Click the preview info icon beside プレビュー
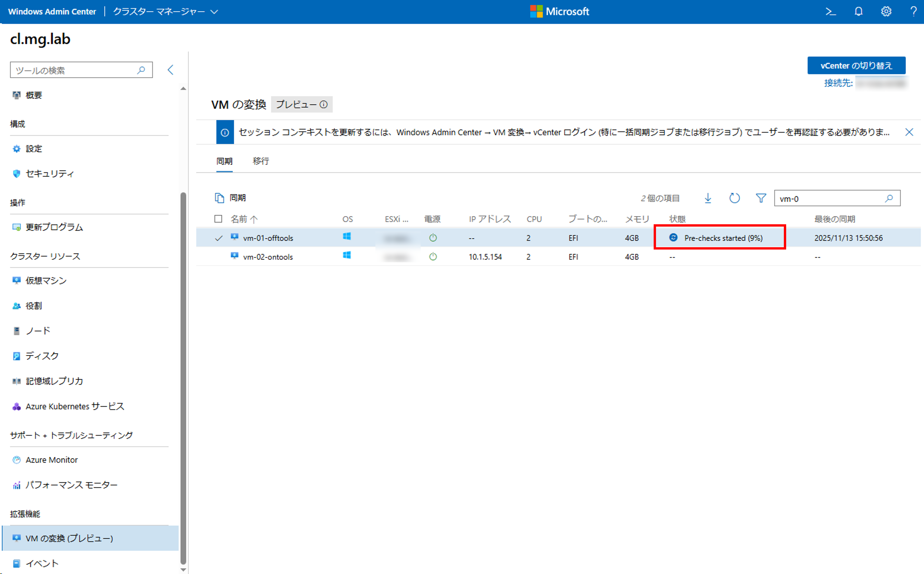The height and width of the screenshot is (574, 924). click(323, 104)
